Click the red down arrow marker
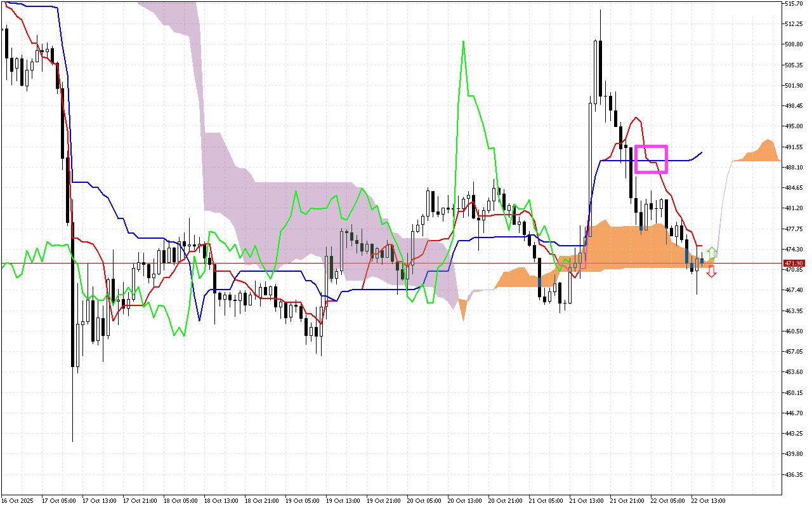 pos(712,272)
